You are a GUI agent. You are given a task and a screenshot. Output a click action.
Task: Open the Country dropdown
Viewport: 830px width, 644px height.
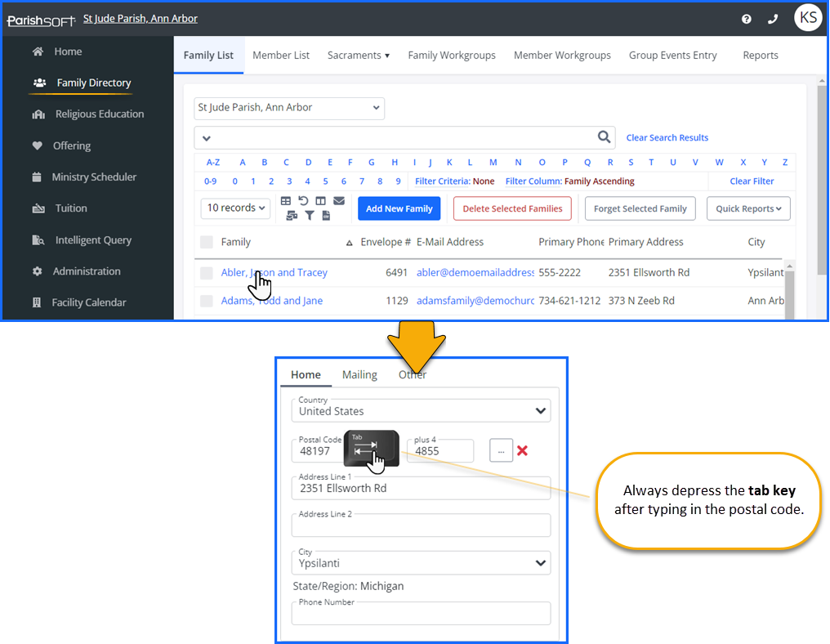click(421, 410)
